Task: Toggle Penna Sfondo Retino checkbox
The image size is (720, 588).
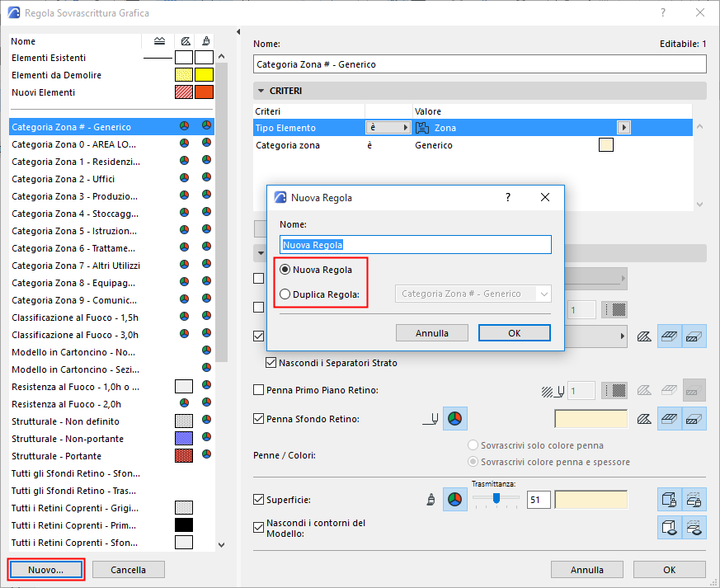Action: (258, 419)
